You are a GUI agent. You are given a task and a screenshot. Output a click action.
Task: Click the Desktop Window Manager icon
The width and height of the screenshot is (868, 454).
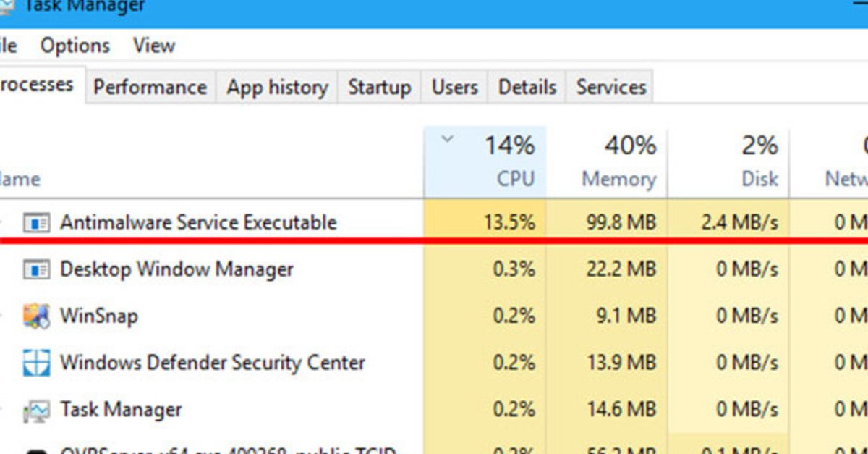(x=36, y=269)
